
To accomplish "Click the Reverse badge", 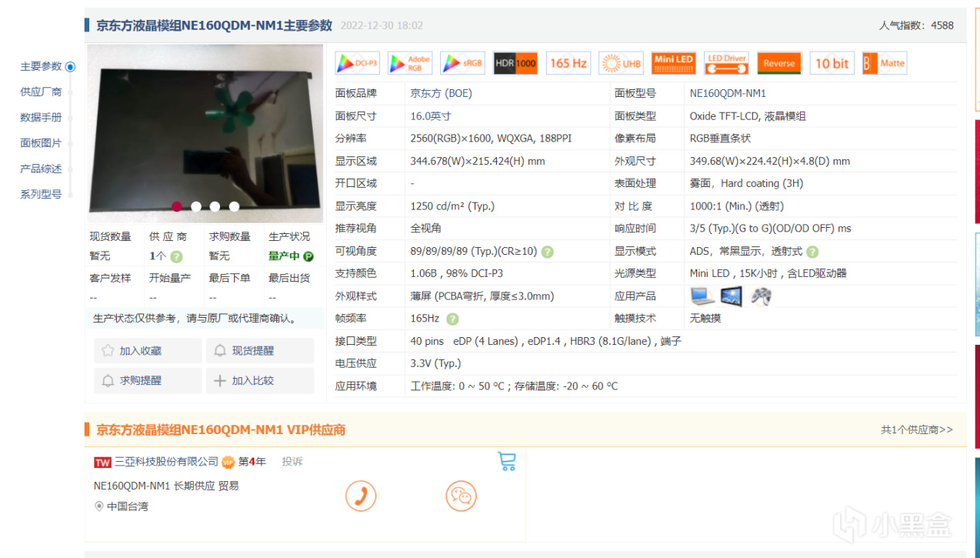I will (x=779, y=63).
